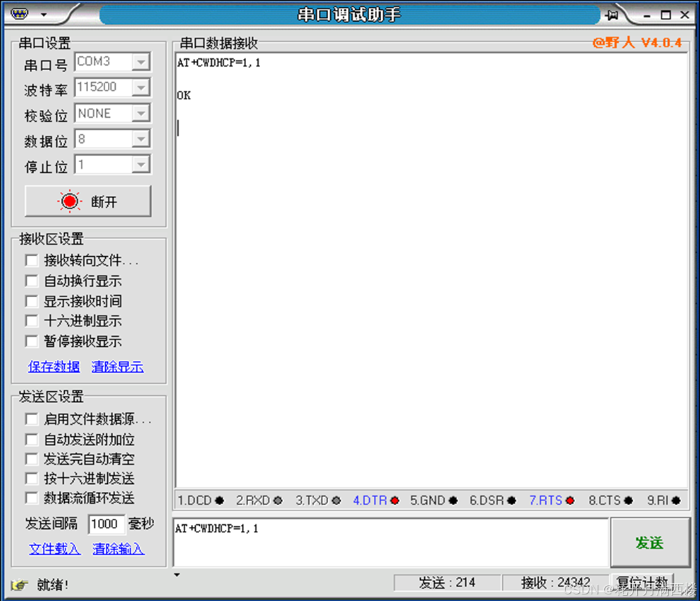
Task: Click the 发送间隔 1000 input field
Action: [107, 524]
